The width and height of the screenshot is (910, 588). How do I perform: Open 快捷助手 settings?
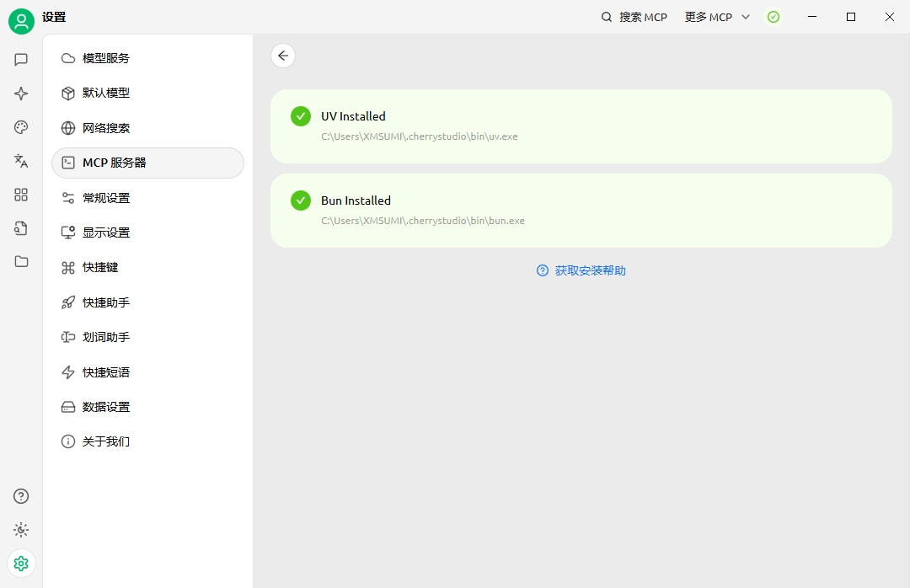148,302
